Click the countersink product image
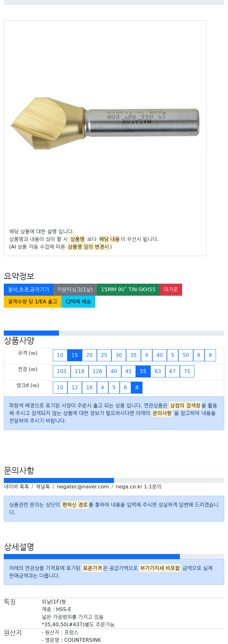 coord(105,123)
